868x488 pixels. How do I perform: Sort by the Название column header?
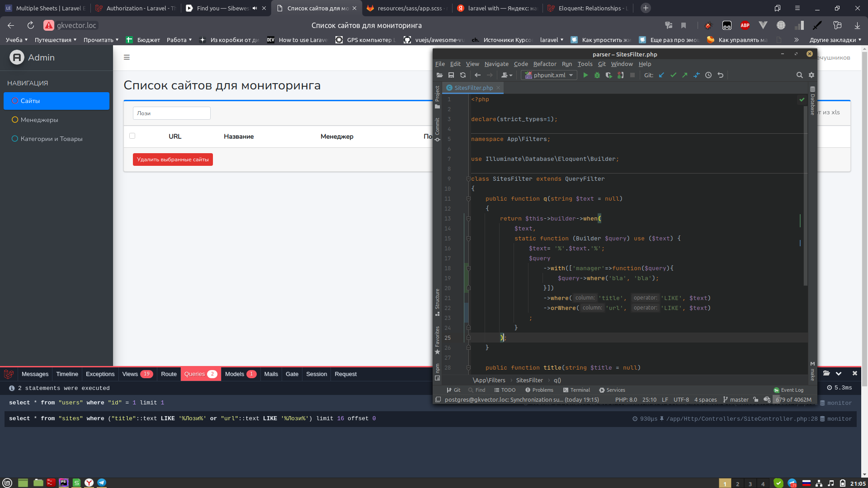coord(239,136)
